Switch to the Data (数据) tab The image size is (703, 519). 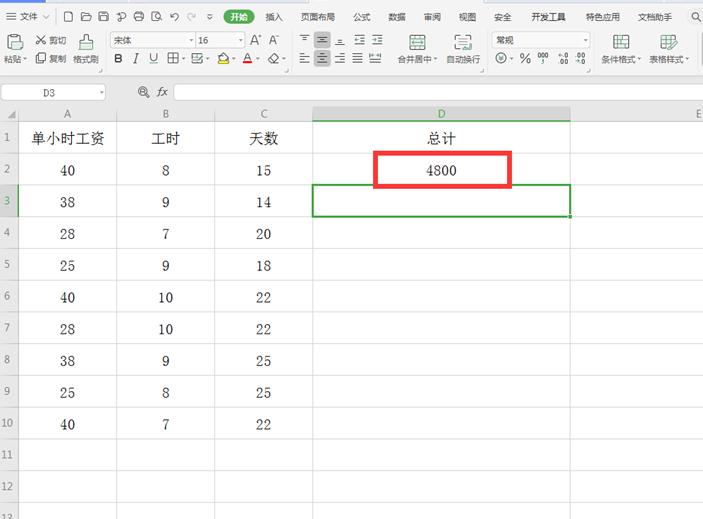pos(397,17)
